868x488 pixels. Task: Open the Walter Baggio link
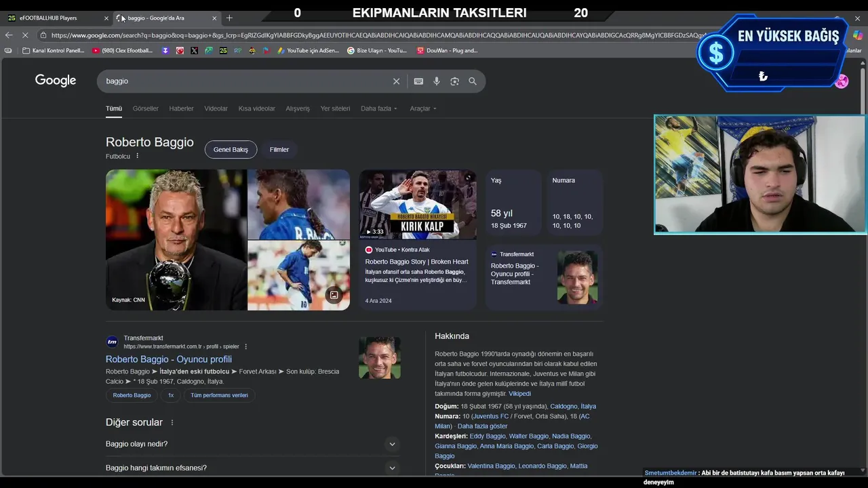pyautogui.click(x=528, y=436)
